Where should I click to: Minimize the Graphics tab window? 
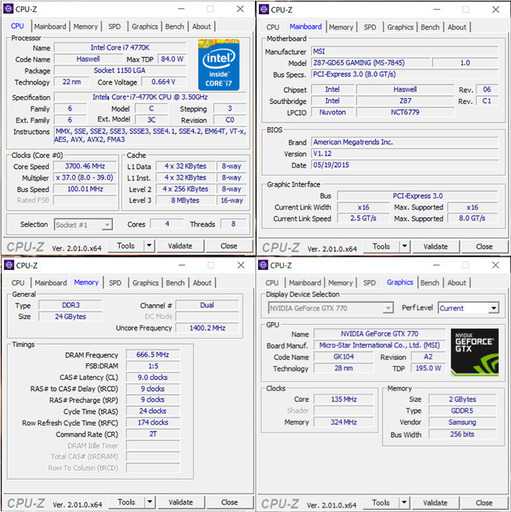click(x=436, y=265)
